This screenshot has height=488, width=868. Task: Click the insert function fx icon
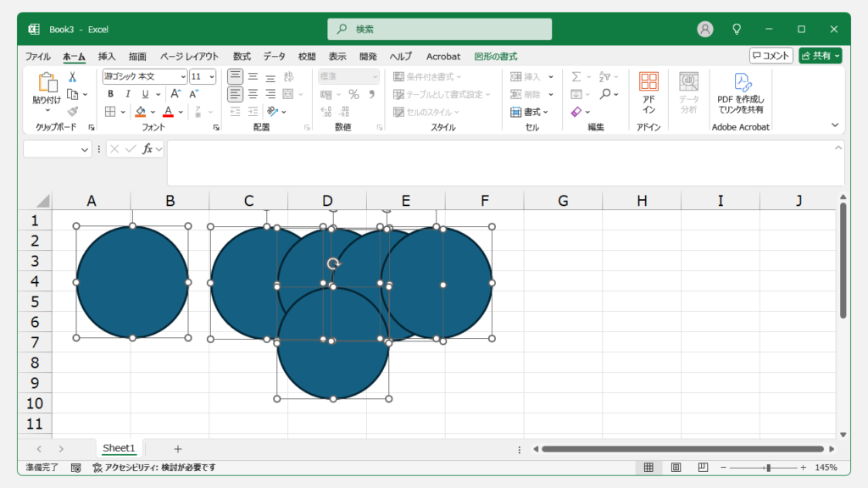click(147, 149)
